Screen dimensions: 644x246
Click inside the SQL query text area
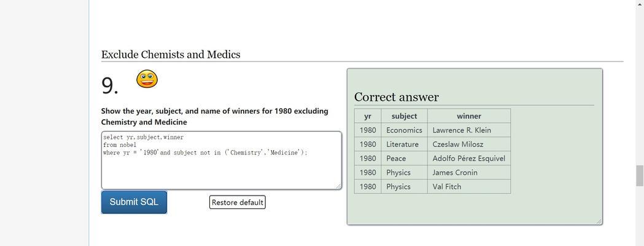(x=222, y=161)
